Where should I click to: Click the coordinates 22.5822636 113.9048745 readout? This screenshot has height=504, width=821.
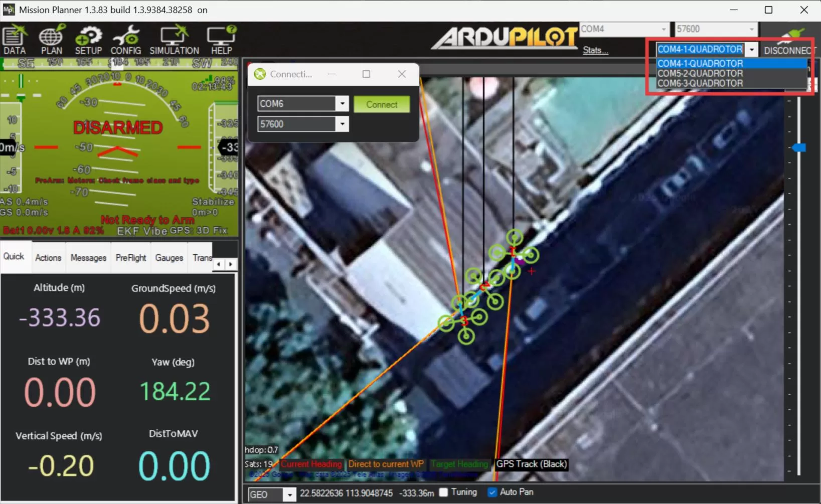pos(346,493)
